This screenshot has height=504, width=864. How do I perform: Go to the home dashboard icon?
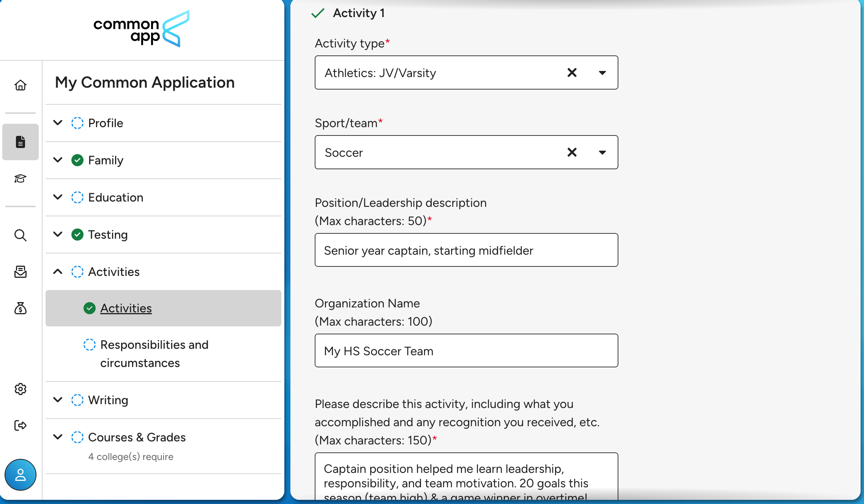point(20,85)
